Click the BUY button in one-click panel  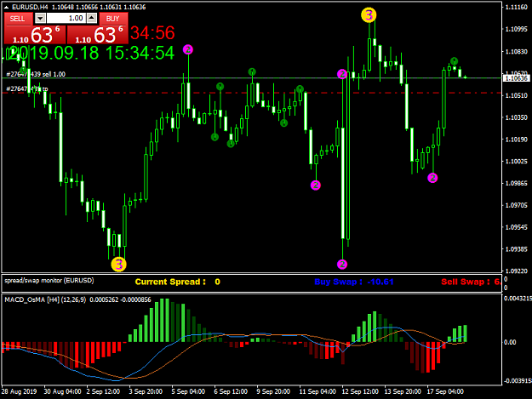(113, 19)
